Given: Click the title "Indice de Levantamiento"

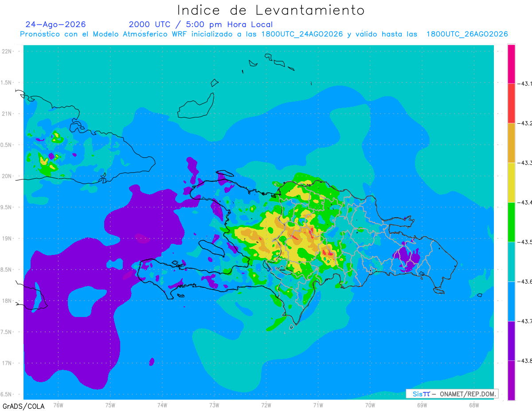Looking at the screenshot, I should (x=271, y=10).
